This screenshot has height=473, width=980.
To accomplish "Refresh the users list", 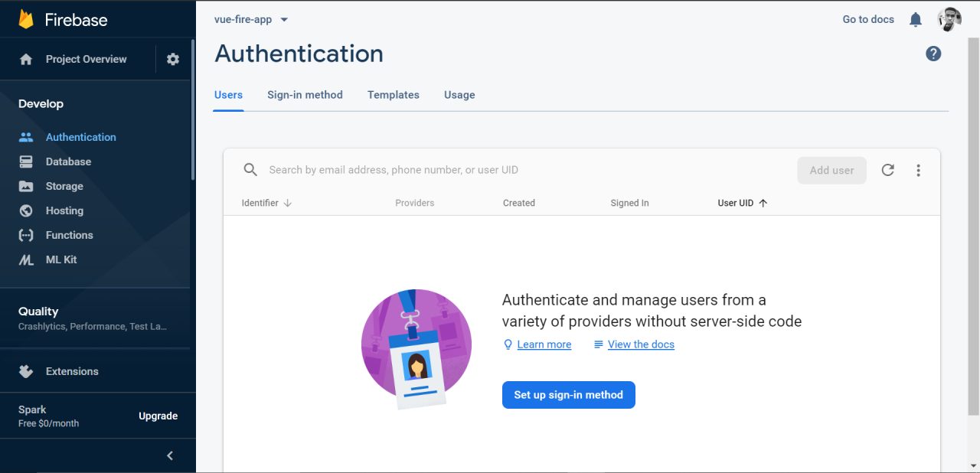I will 887,170.
